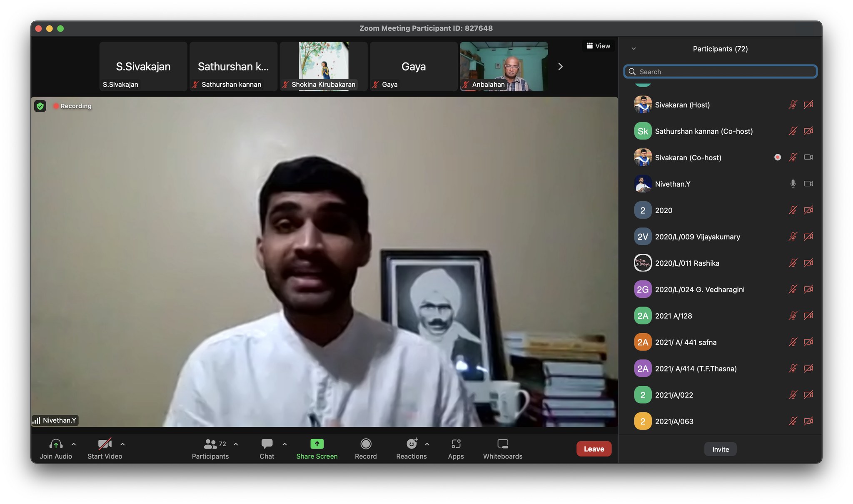Open Participants panel from toolbar icon
Image resolution: width=853 pixels, height=504 pixels.
210,444
